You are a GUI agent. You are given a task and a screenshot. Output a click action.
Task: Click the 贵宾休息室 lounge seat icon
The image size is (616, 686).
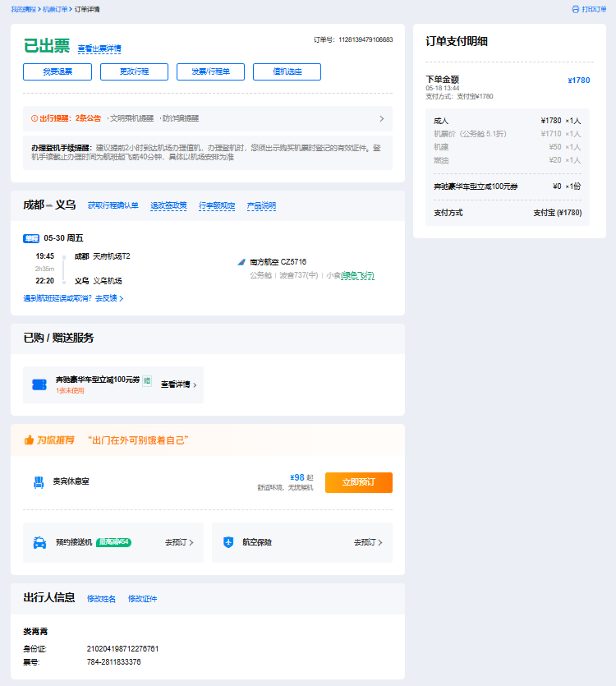tap(38, 482)
